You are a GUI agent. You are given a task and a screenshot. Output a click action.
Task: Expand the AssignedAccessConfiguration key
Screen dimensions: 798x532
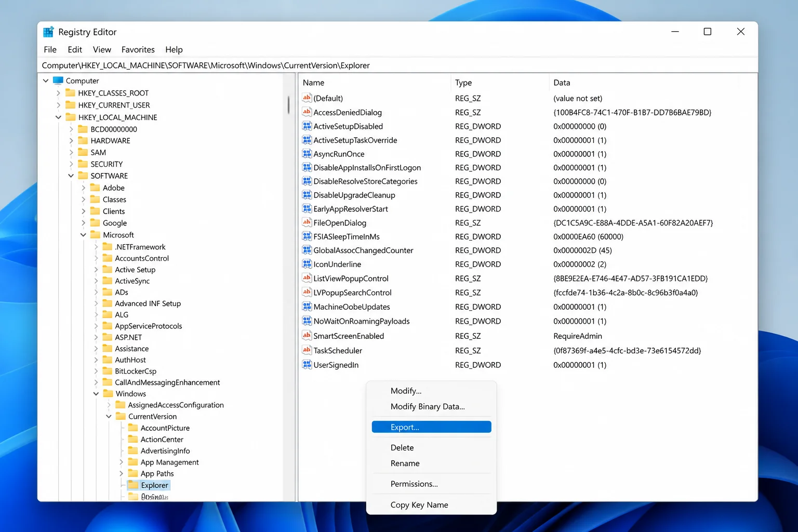tap(109, 405)
